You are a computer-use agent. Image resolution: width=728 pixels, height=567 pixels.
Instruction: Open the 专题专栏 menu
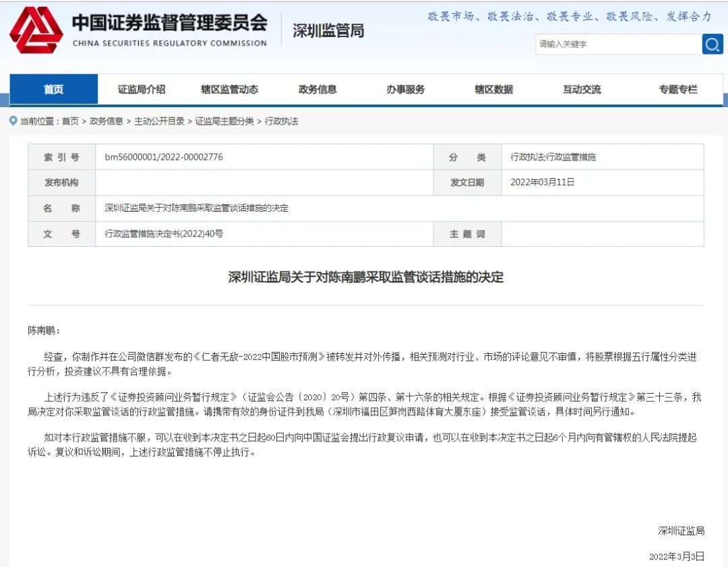678,88
